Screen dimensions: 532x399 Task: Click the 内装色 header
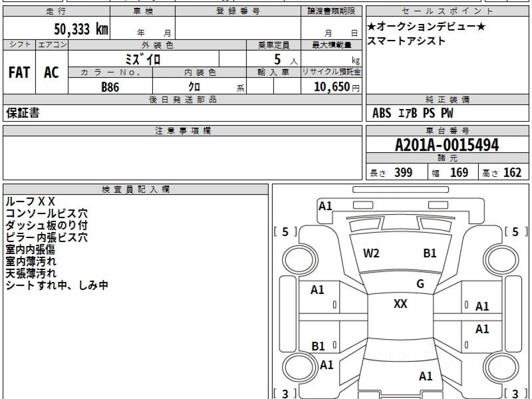pyautogui.click(x=199, y=73)
